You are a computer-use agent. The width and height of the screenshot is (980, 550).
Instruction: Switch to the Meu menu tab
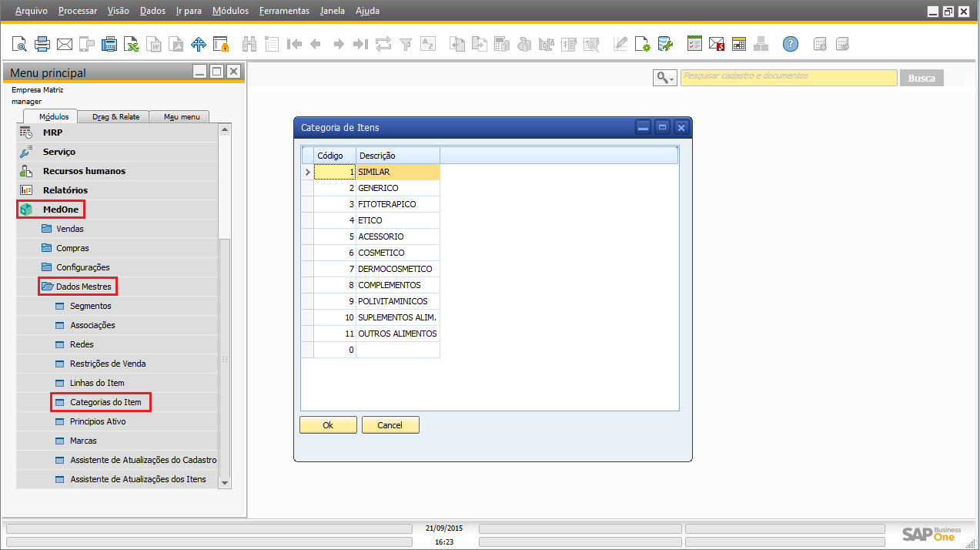click(182, 116)
